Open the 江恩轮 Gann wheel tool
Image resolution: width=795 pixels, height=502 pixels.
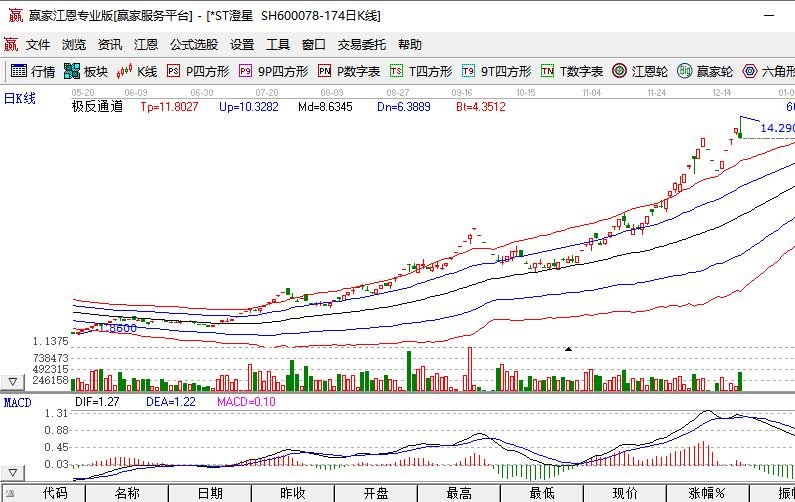pos(640,71)
